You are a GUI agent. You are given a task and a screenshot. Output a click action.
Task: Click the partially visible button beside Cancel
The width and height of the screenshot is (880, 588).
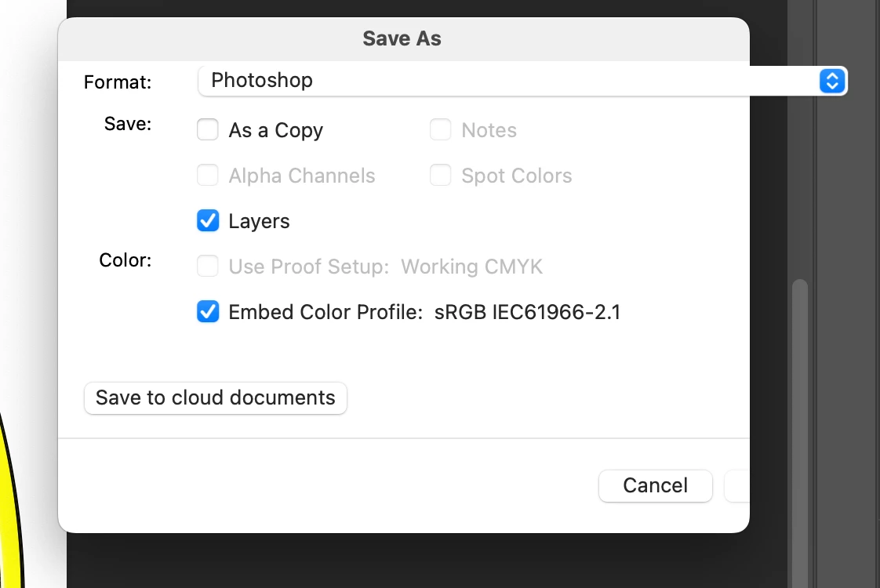point(737,486)
